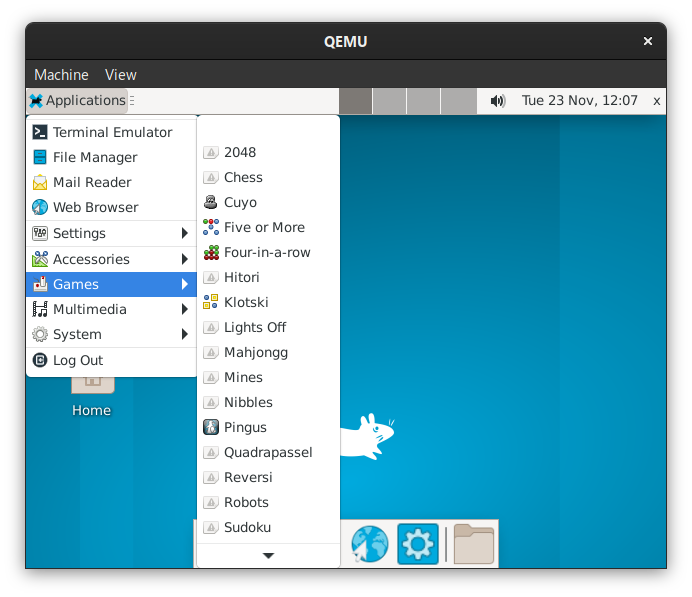The width and height of the screenshot is (692, 597).
Task: Launch Four-in-a-row game
Action: (x=268, y=252)
